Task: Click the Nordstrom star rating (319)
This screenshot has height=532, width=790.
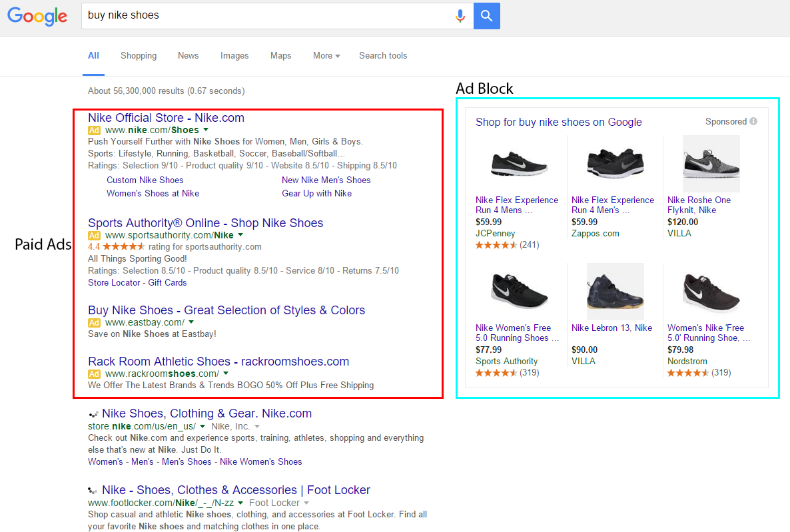Action: 699,374
